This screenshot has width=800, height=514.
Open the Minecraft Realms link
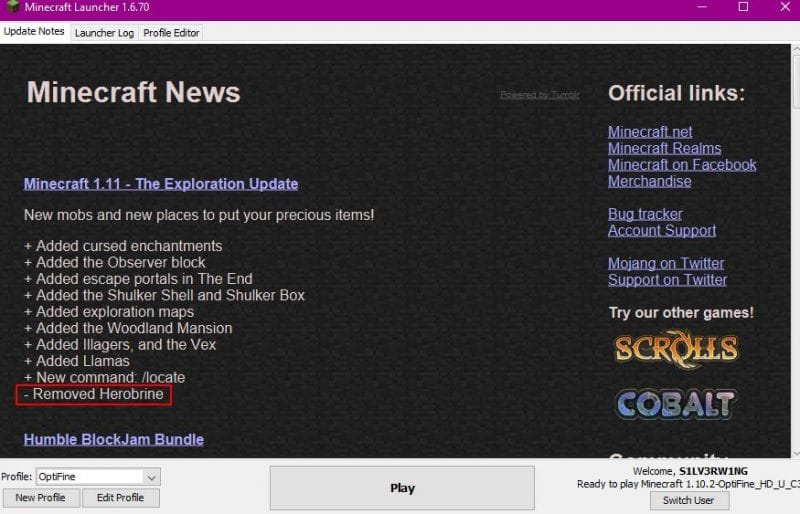[x=664, y=148]
